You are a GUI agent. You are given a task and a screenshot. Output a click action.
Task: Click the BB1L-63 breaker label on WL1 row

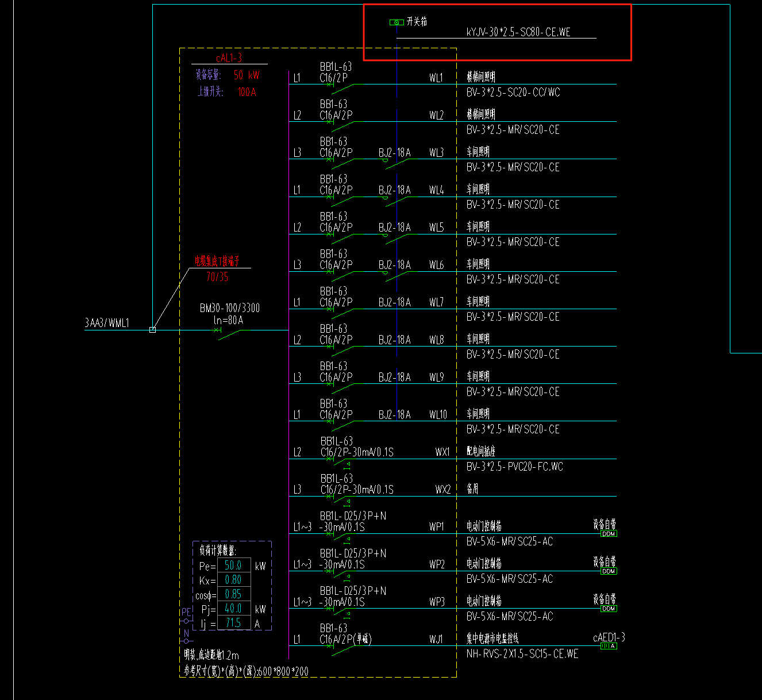coord(336,67)
